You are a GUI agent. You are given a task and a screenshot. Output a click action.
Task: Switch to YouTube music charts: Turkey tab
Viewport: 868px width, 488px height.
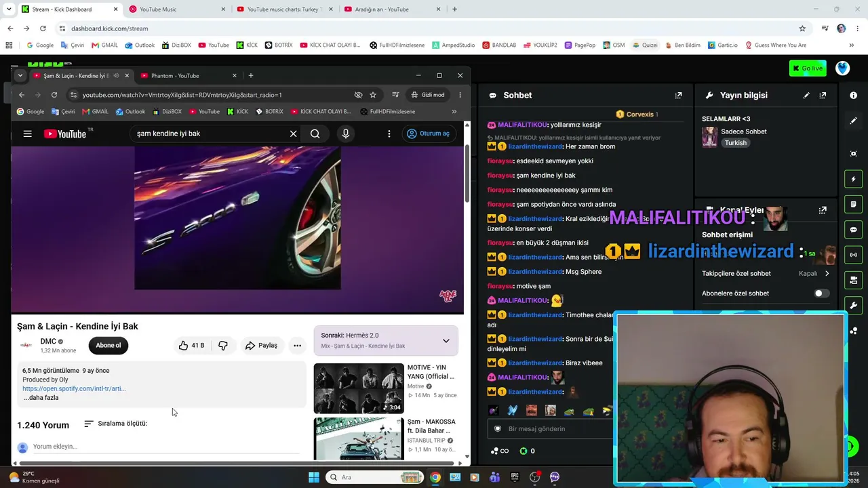[x=285, y=9]
